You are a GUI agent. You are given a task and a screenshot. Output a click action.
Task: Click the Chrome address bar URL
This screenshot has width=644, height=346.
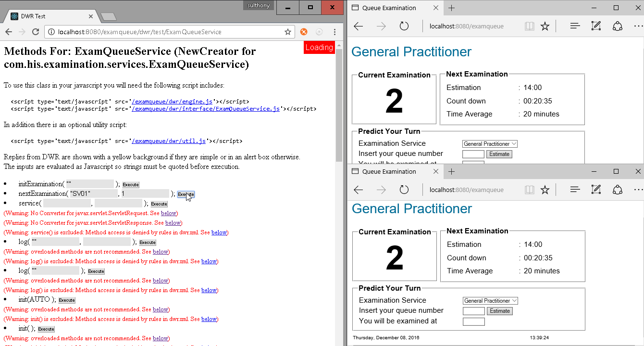[x=140, y=32]
